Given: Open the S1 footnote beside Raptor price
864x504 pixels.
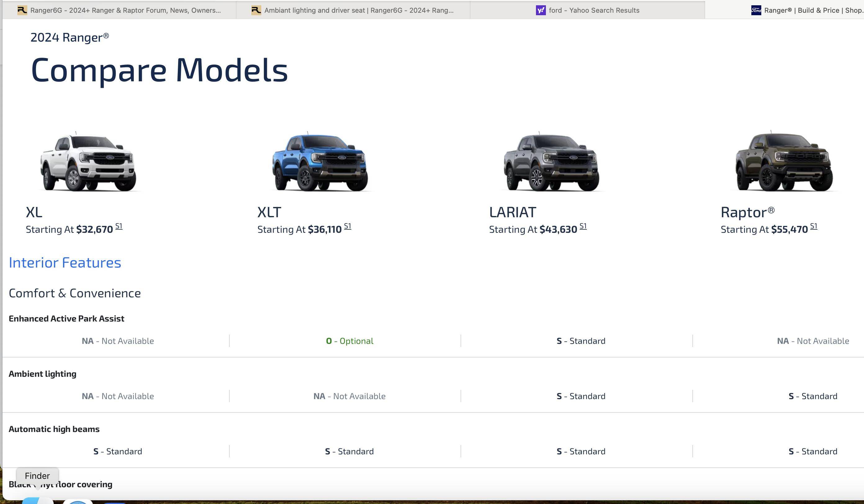Looking at the screenshot, I should [814, 226].
